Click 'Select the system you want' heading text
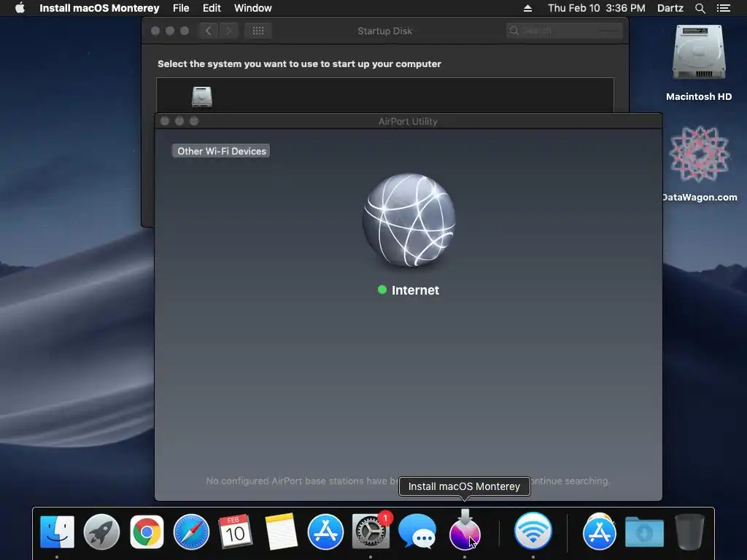 pos(299,64)
